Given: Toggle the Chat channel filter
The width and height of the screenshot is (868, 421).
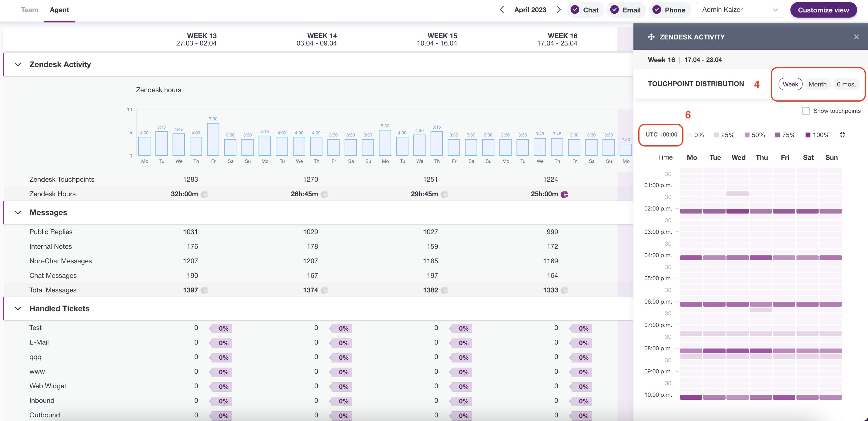Looking at the screenshot, I should (585, 10).
